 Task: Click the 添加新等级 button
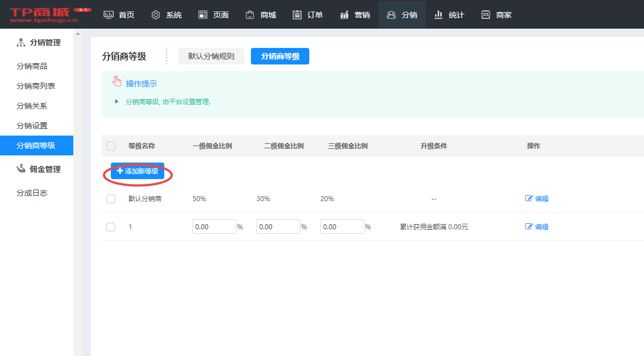tap(137, 171)
